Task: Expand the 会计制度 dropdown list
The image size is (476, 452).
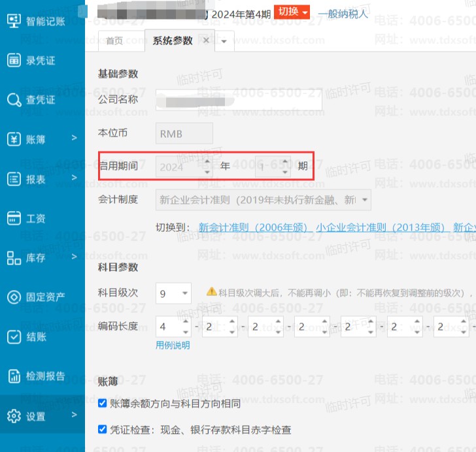Action: [x=364, y=199]
